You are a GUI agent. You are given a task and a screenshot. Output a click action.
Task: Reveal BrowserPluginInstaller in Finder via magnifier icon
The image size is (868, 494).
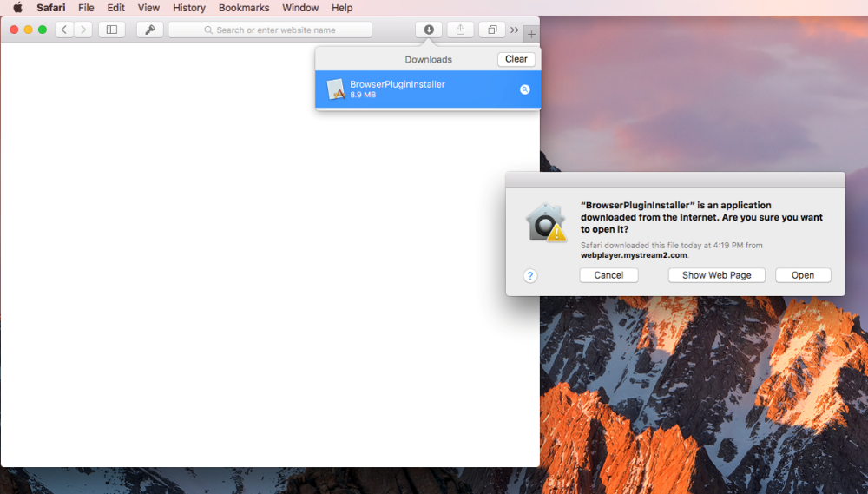[x=525, y=89]
